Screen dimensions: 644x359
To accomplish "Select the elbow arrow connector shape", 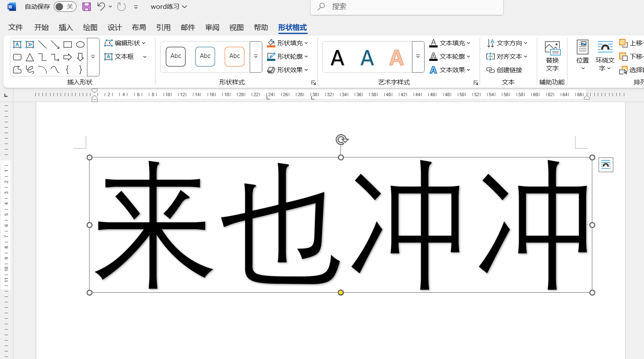I will coord(55,57).
